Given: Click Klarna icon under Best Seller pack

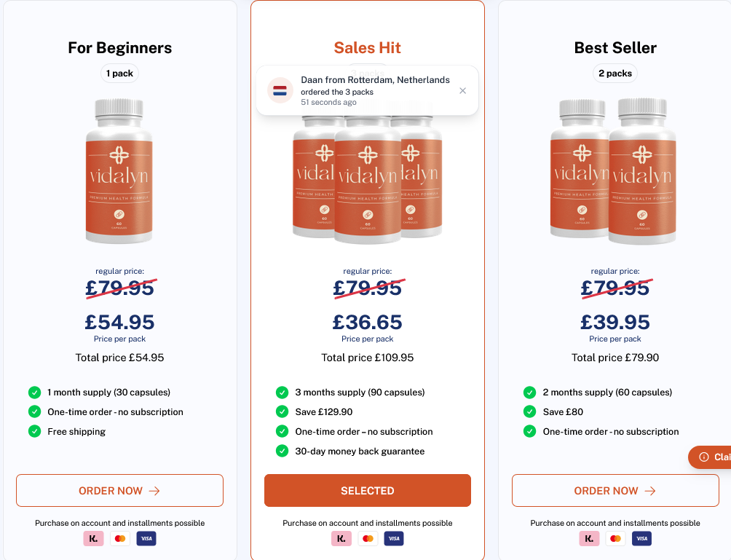Looking at the screenshot, I should pos(589,539).
